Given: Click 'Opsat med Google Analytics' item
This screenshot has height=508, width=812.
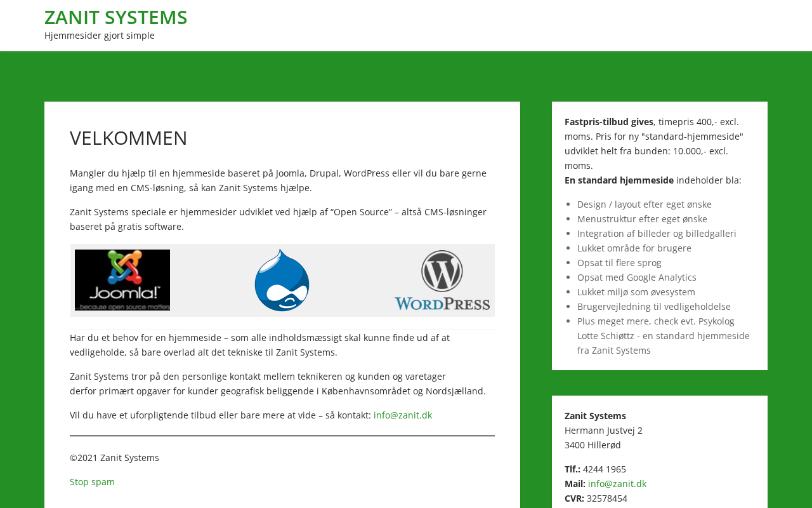Looking at the screenshot, I should [x=637, y=277].
